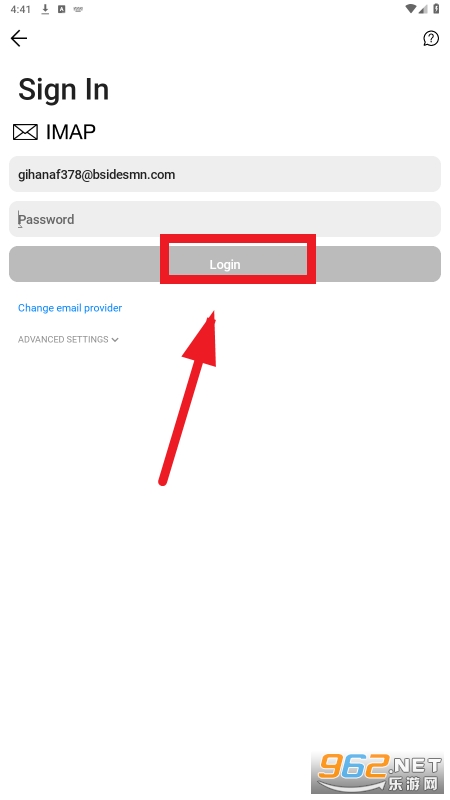
Task: Click the chevron next to ADVANCED SETTINGS
Action: [x=115, y=340]
